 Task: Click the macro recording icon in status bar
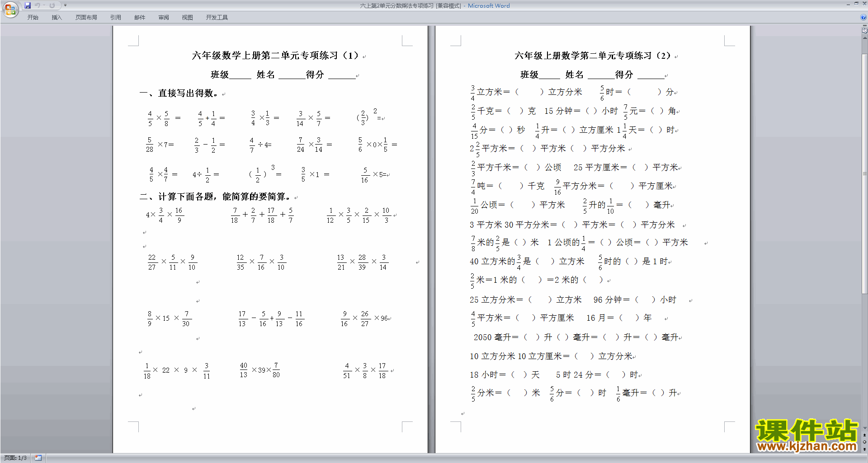click(38, 458)
